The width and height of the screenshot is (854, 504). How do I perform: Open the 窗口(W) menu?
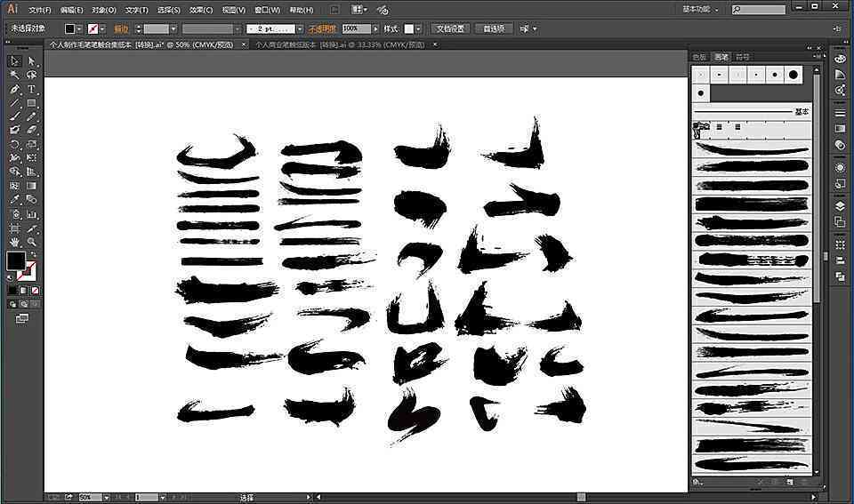click(266, 10)
